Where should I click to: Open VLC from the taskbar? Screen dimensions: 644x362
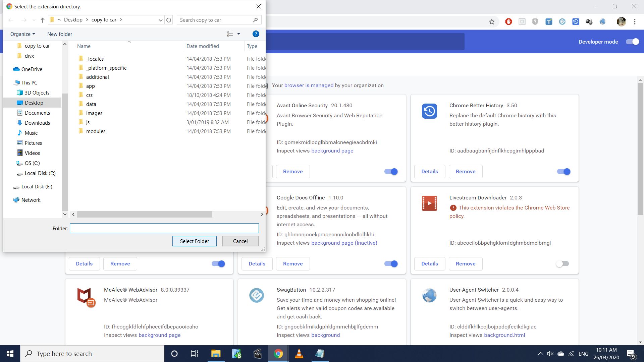pos(299,354)
